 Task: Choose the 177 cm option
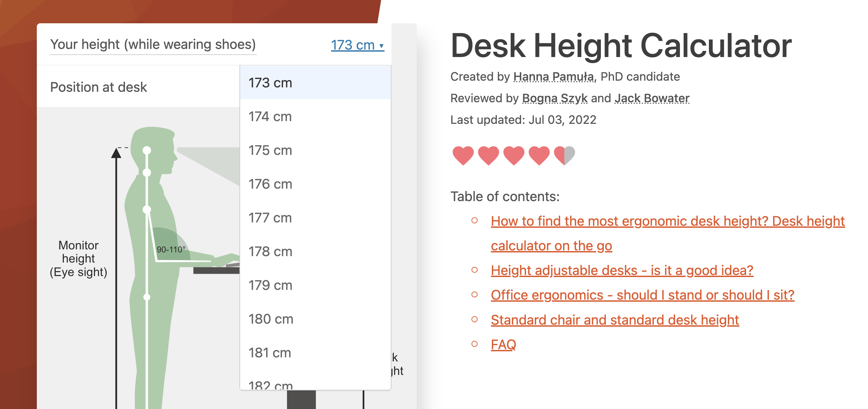(x=270, y=218)
